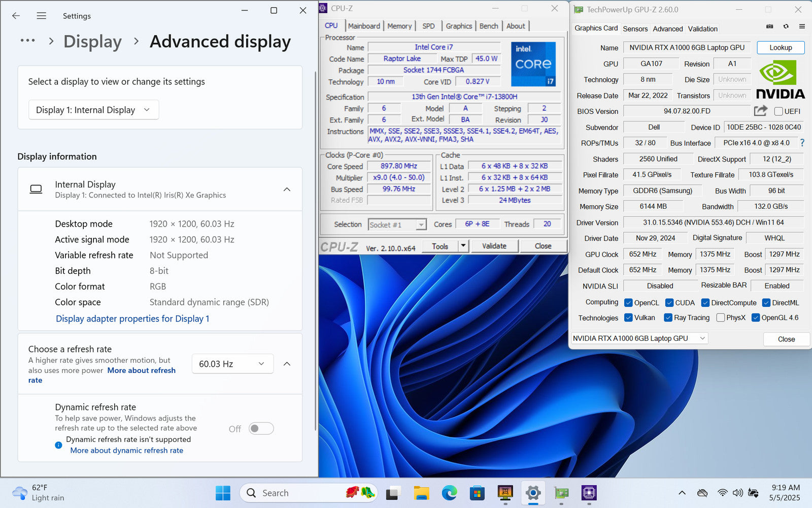Image resolution: width=812 pixels, height=508 pixels.
Task: Open the SPD tab in CPU-Z
Action: click(428, 26)
